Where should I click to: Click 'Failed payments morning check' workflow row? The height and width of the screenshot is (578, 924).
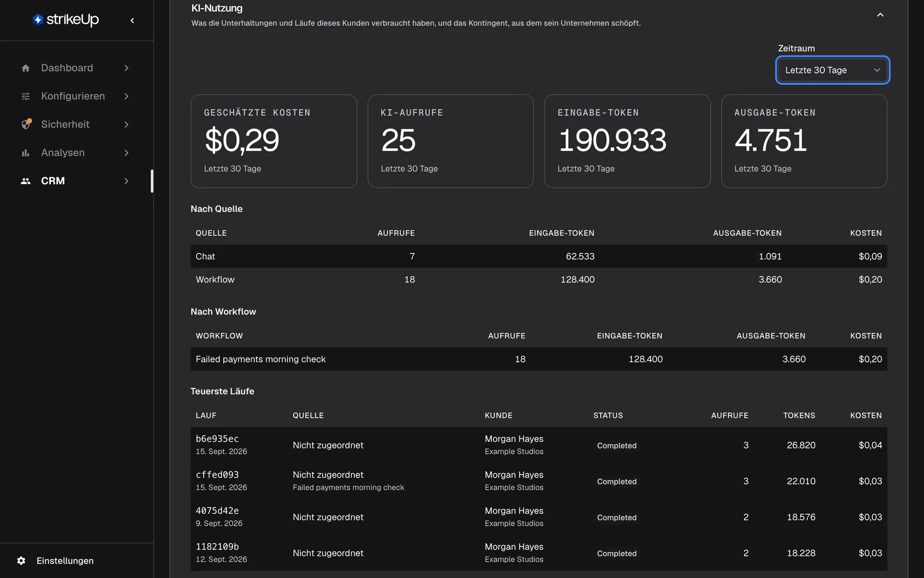538,359
